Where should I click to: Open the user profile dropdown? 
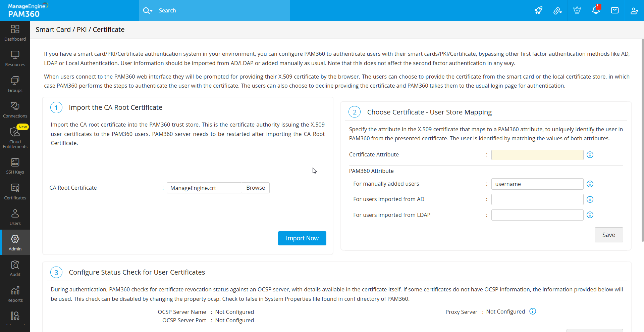pos(634,10)
